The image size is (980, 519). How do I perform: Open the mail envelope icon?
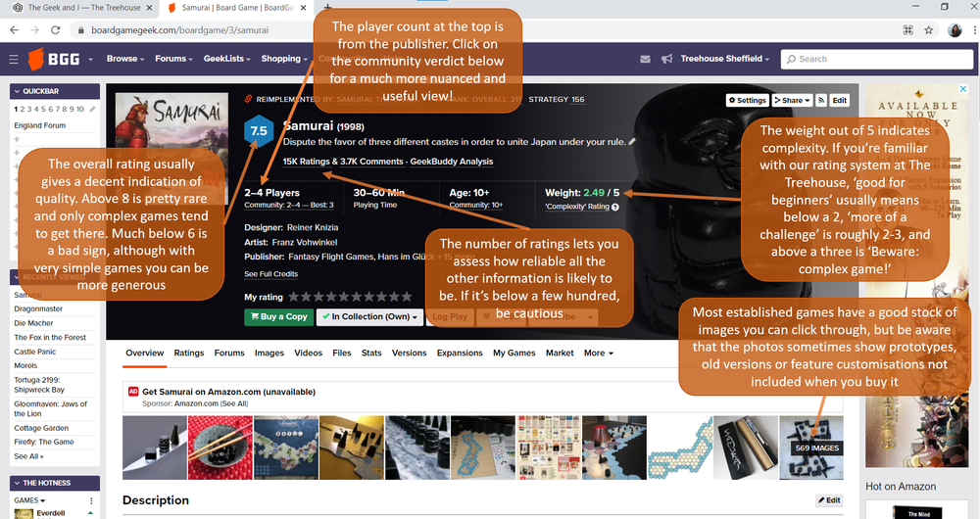coord(645,59)
